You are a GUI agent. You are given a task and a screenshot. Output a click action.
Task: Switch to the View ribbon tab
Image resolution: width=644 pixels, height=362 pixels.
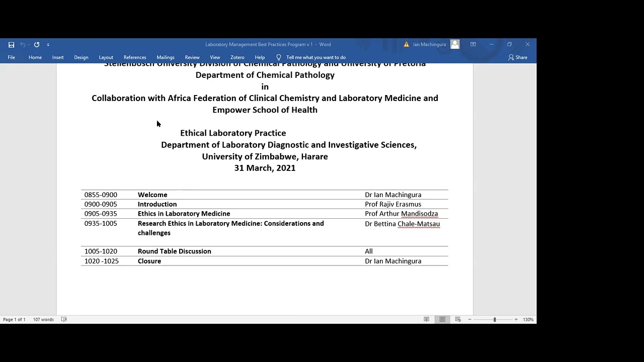pyautogui.click(x=215, y=57)
